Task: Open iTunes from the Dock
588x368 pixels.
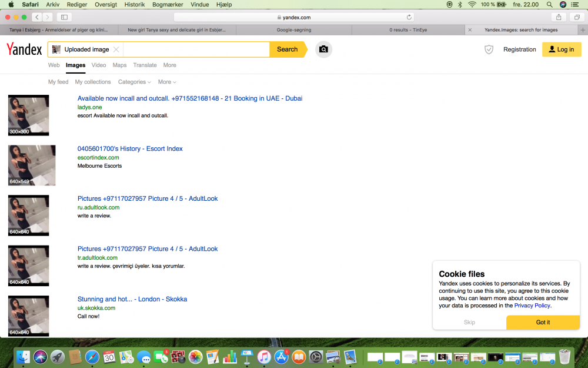Action: [x=265, y=357]
